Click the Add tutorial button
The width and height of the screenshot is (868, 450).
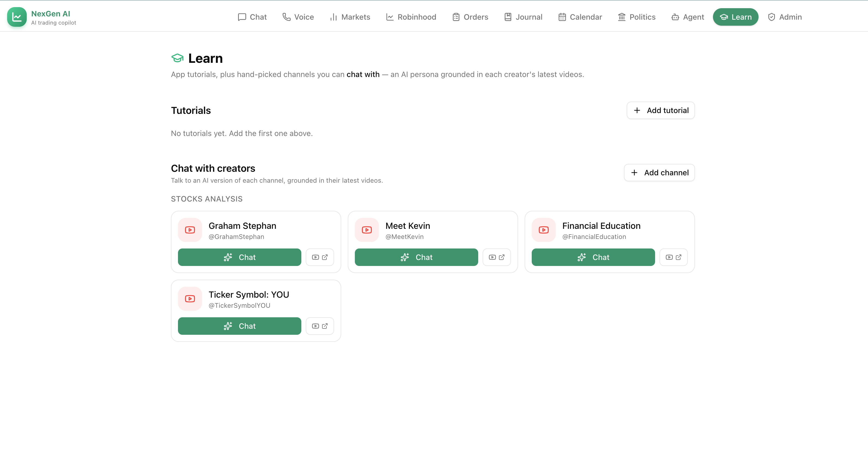pos(661,110)
